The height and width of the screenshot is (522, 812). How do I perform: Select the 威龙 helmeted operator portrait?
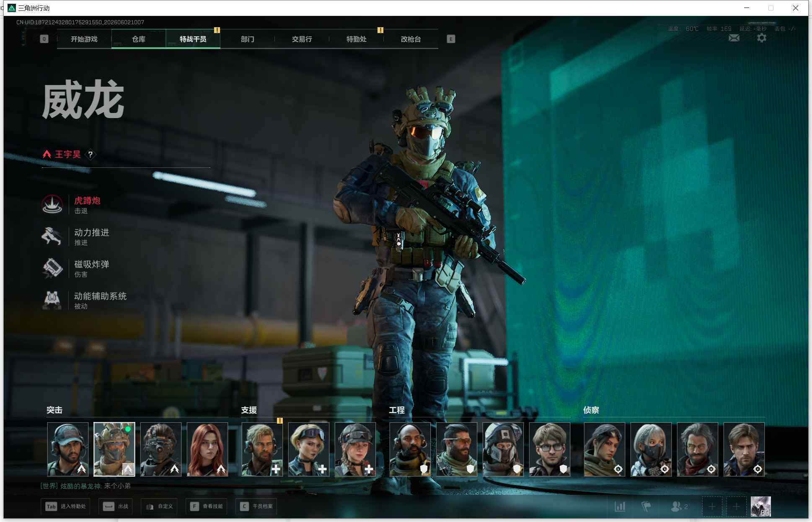pyautogui.click(x=114, y=449)
